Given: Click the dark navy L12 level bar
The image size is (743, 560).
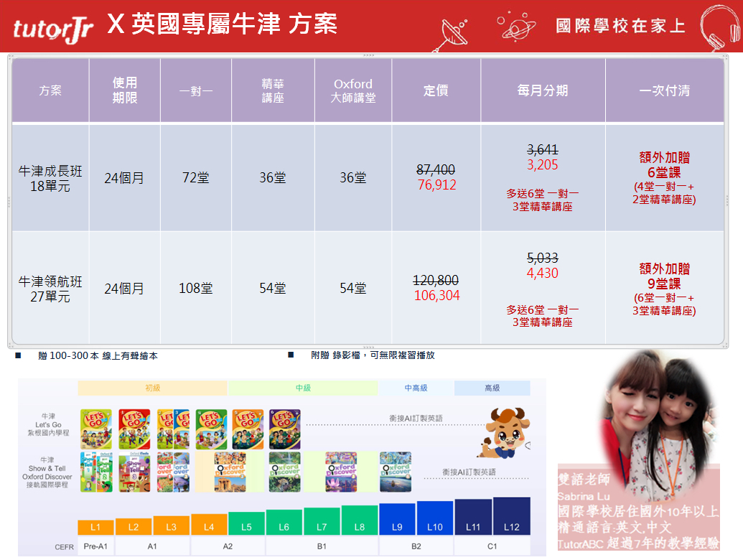Looking at the screenshot, I should tap(511, 517).
